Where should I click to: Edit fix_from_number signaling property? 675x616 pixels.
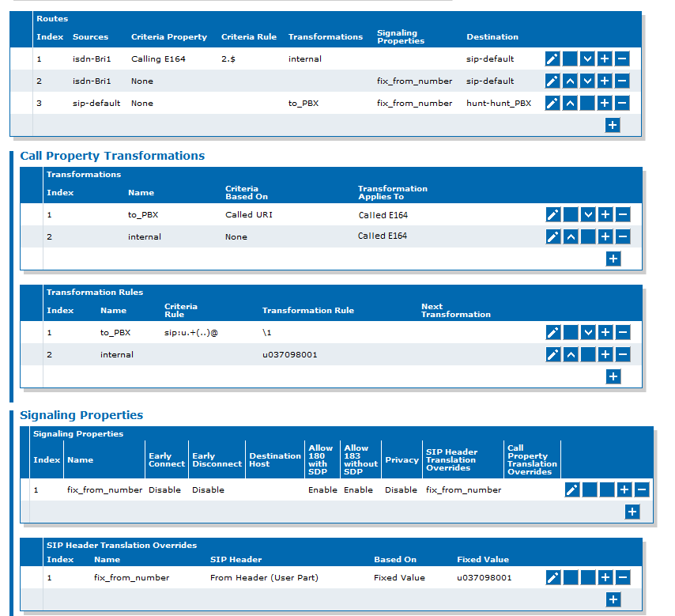tap(572, 489)
